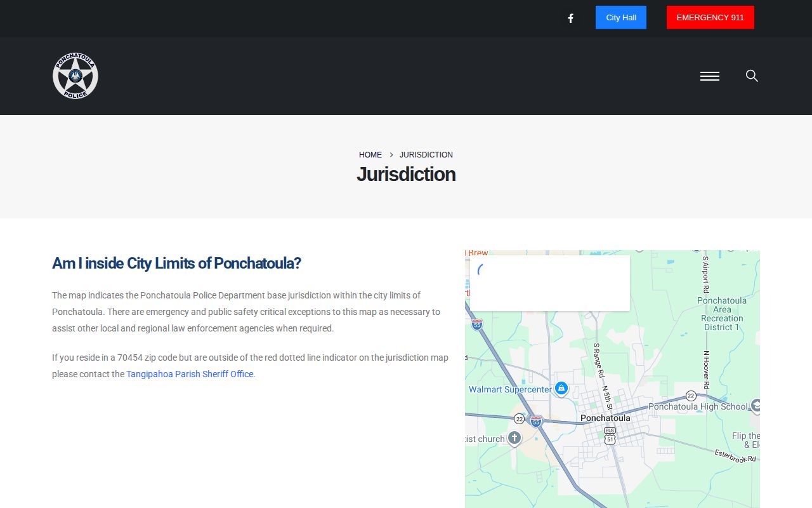Click the EMERGENCY 911 button
This screenshot has width=812, height=508.
point(710,18)
